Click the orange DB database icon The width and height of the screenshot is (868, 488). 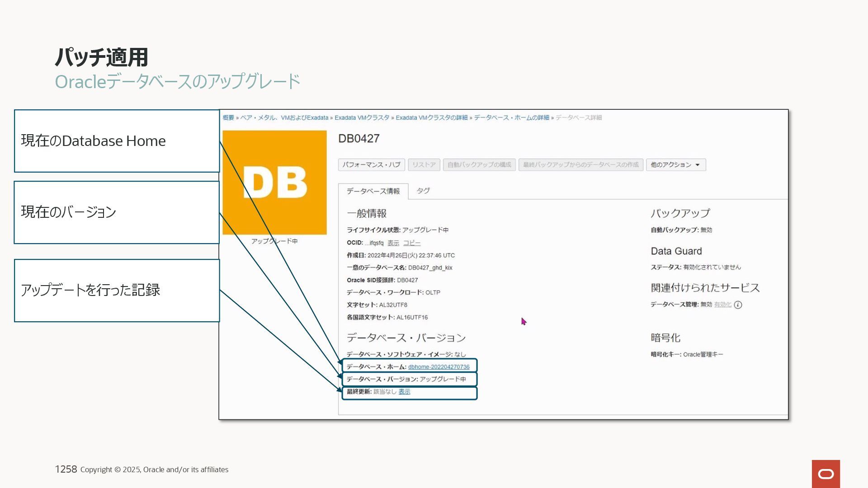click(274, 183)
